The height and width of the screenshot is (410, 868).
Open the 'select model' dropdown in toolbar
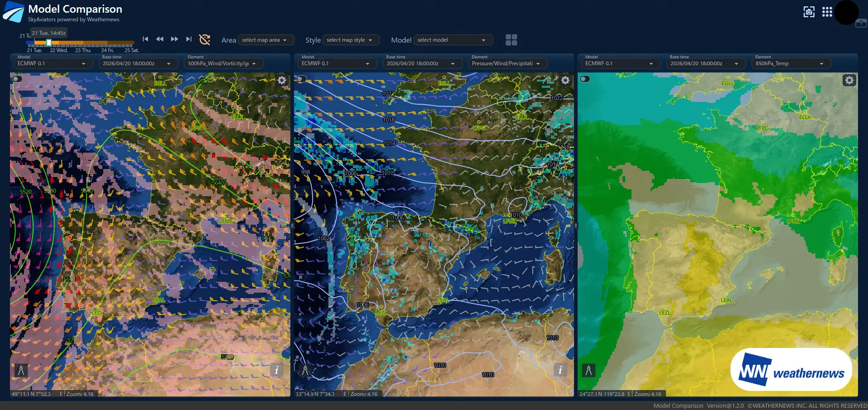pyautogui.click(x=453, y=40)
